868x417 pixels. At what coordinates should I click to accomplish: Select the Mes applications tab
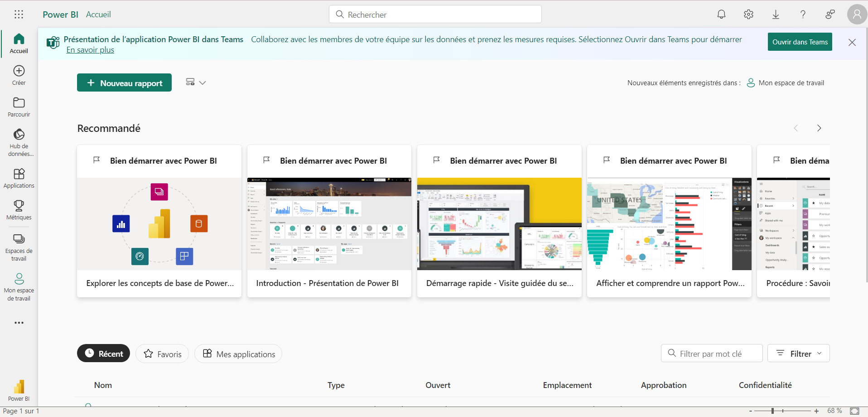(238, 354)
